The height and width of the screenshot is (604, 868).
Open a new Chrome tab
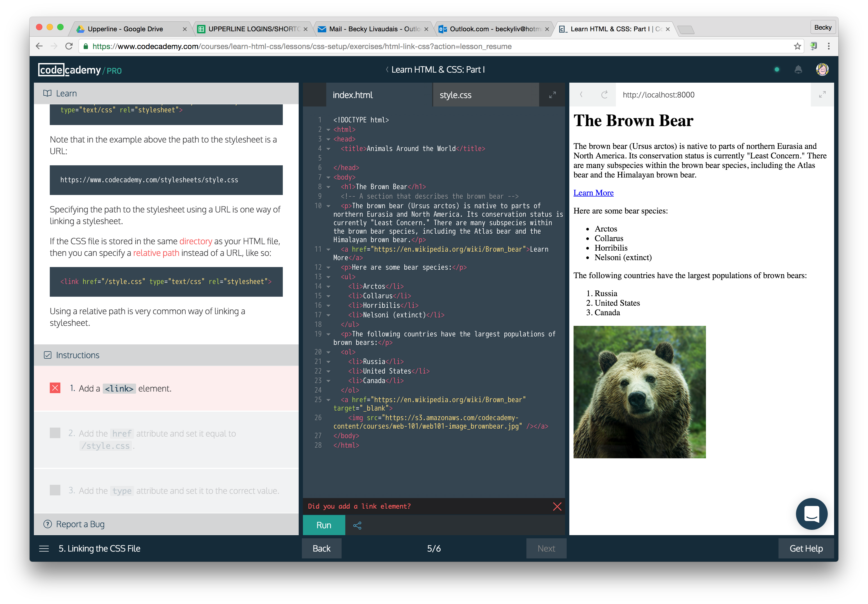(x=685, y=29)
